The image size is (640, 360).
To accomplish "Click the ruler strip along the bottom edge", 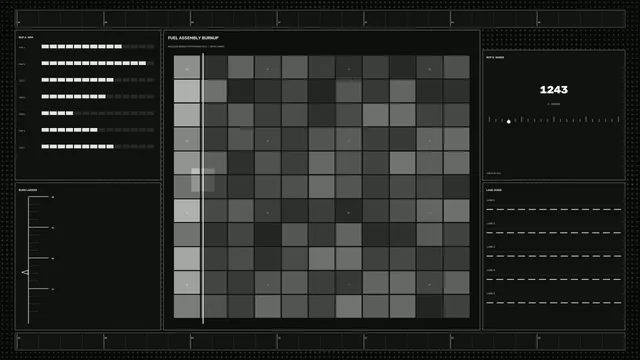I will click(320, 341).
